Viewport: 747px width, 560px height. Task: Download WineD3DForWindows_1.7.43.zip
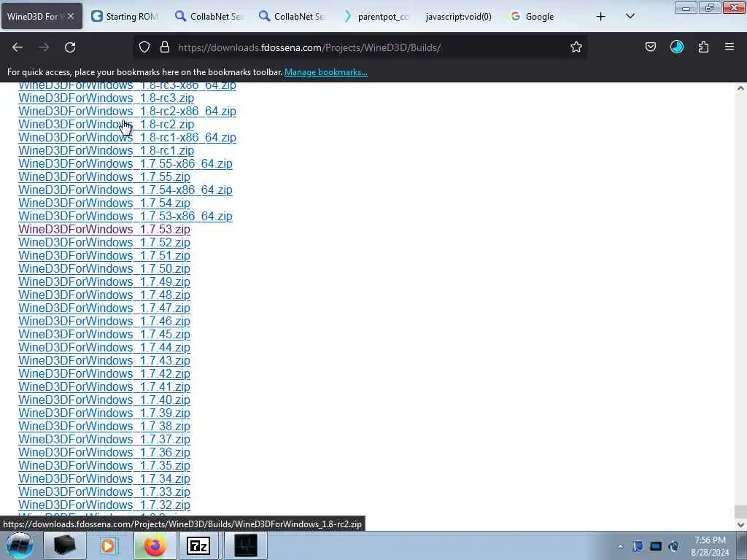tap(104, 360)
